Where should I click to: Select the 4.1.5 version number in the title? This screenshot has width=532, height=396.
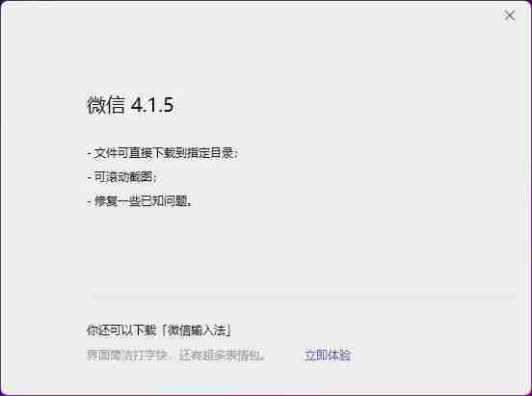pos(152,105)
